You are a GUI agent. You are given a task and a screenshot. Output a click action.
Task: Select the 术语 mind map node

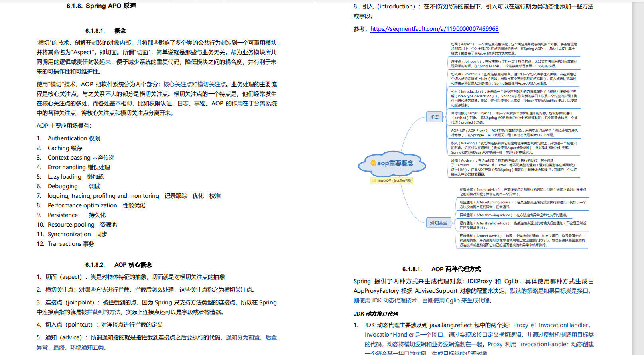point(434,117)
